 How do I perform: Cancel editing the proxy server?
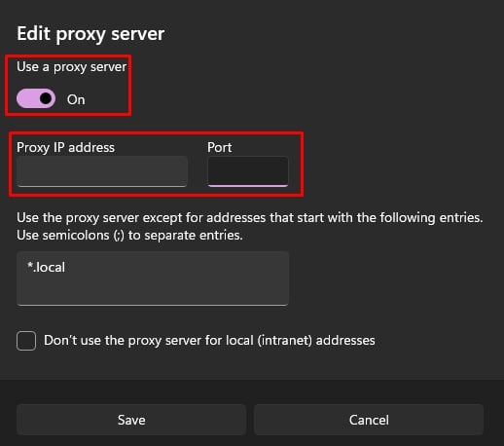(369, 420)
